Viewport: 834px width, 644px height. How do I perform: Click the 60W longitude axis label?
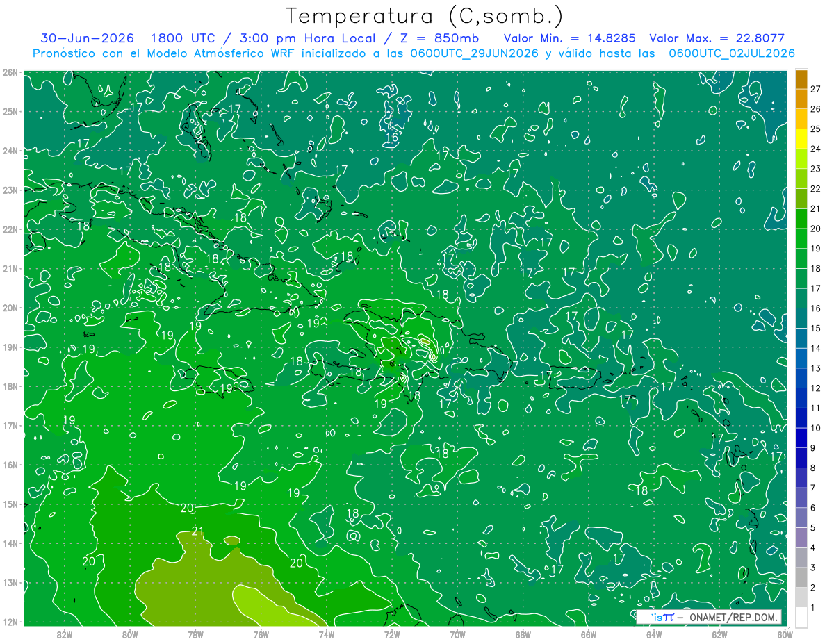click(x=784, y=634)
